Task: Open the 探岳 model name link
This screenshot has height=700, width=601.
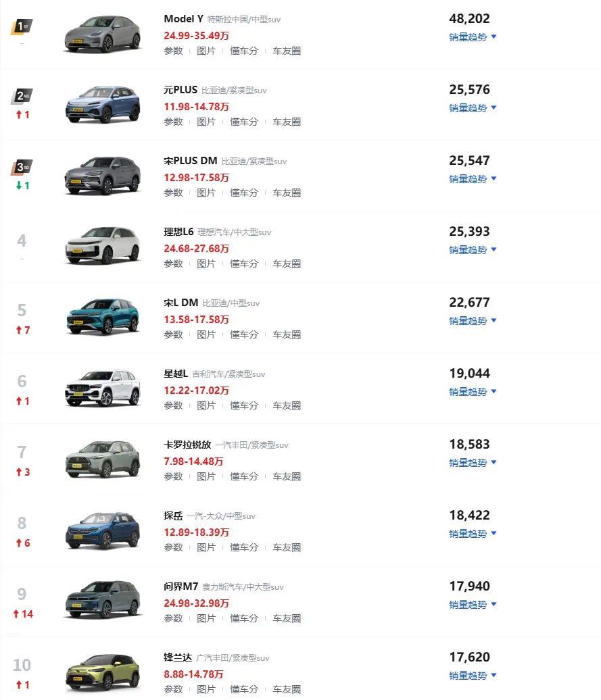Action: pos(173,516)
